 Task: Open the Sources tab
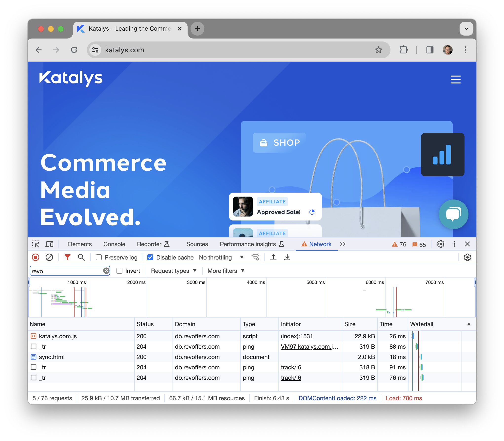pyautogui.click(x=197, y=244)
